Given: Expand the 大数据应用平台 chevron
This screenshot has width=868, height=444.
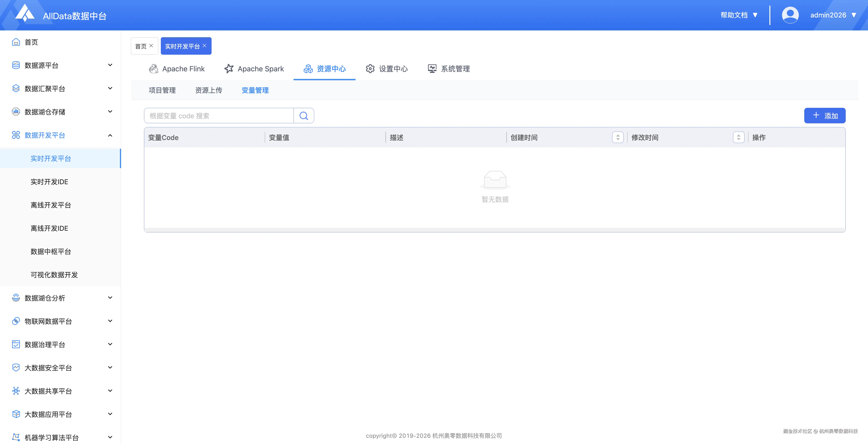Looking at the screenshot, I should (x=110, y=414).
